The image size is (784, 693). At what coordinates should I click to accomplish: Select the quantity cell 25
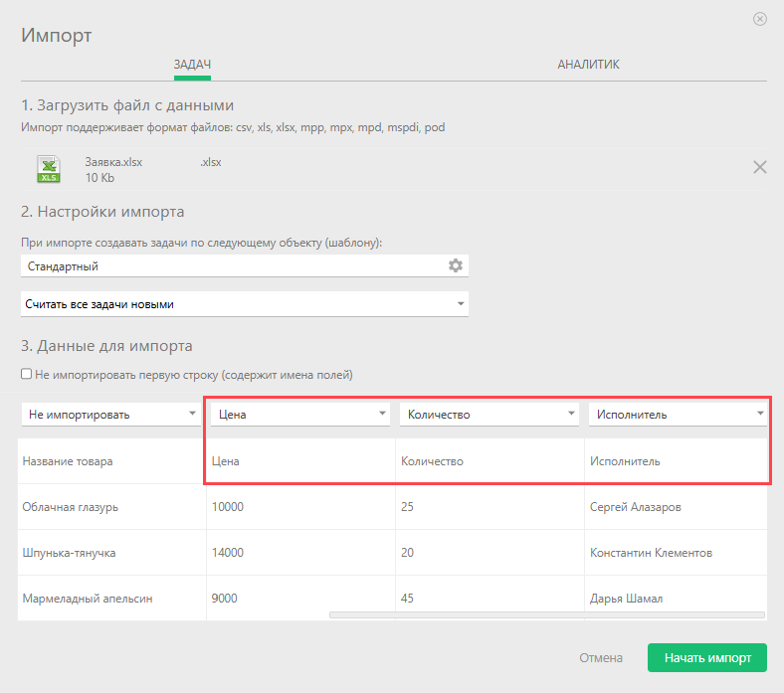[x=490, y=507]
